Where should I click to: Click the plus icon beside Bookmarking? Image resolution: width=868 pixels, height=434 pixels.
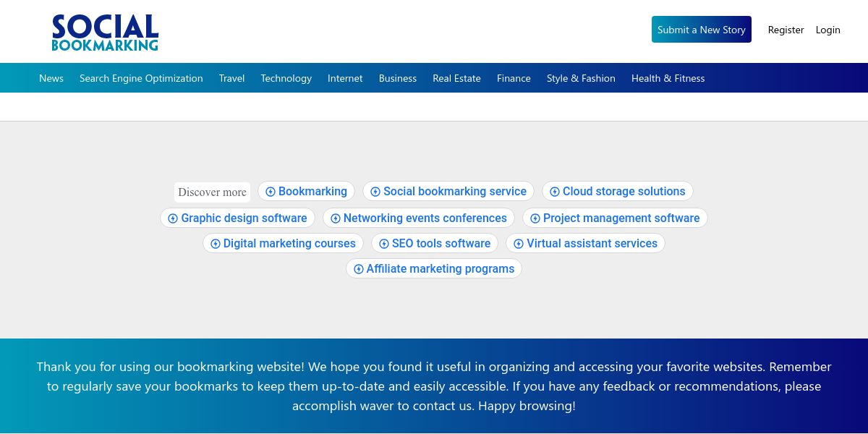[271, 192]
